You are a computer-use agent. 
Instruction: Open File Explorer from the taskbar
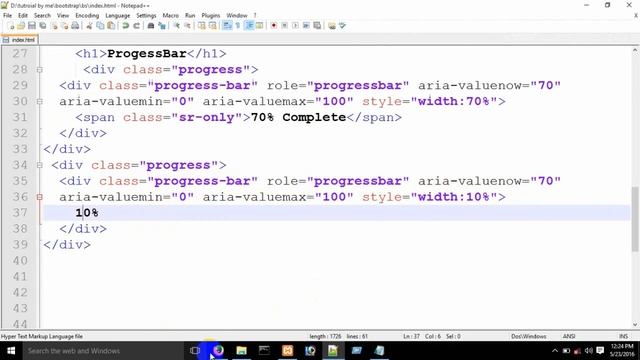pos(241,351)
